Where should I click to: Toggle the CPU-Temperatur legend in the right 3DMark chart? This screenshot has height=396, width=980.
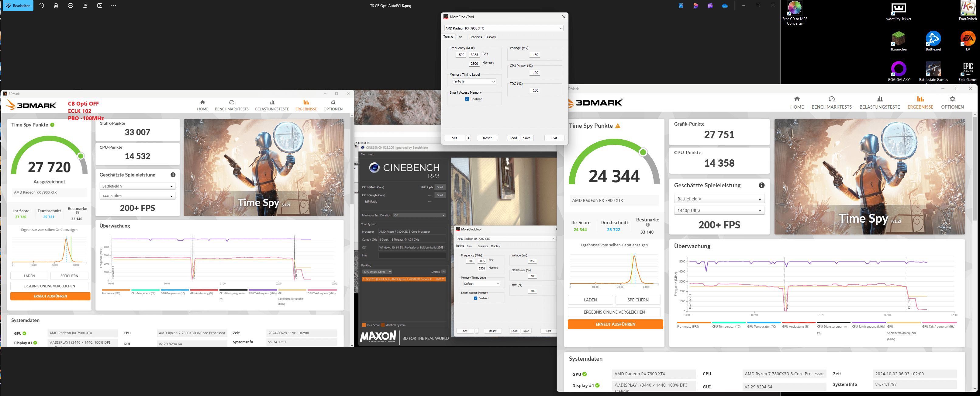click(x=729, y=325)
